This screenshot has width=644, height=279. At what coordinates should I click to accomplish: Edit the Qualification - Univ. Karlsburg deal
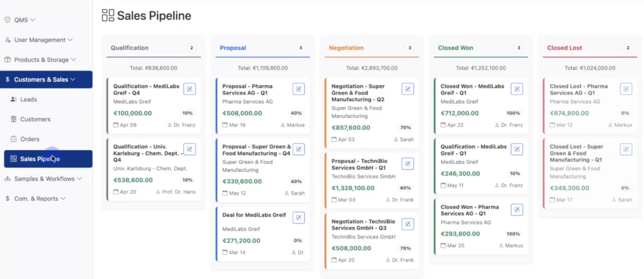pos(190,149)
